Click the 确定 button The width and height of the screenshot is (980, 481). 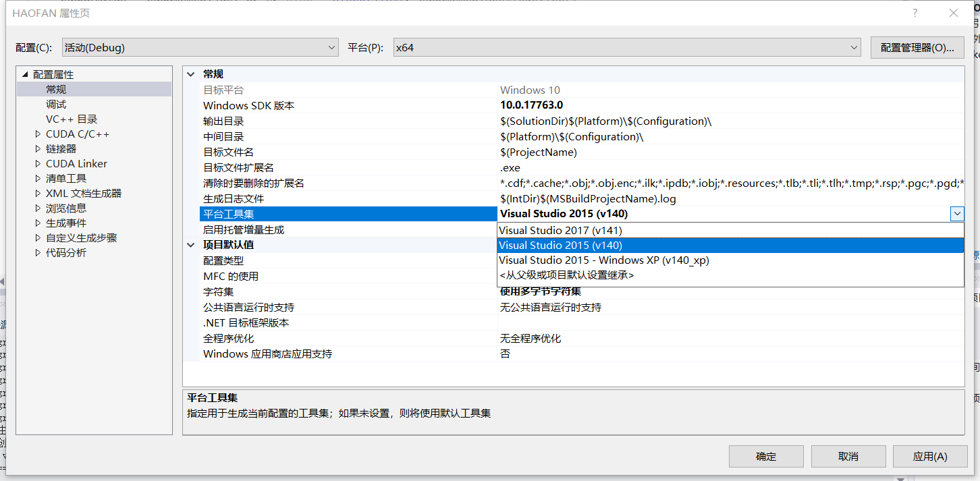tap(766, 457)
